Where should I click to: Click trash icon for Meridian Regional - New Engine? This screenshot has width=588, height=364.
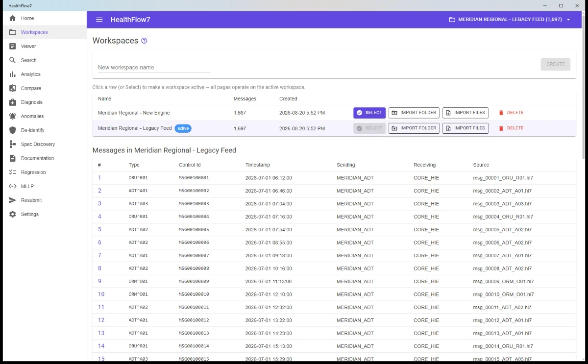coord(501,113)
